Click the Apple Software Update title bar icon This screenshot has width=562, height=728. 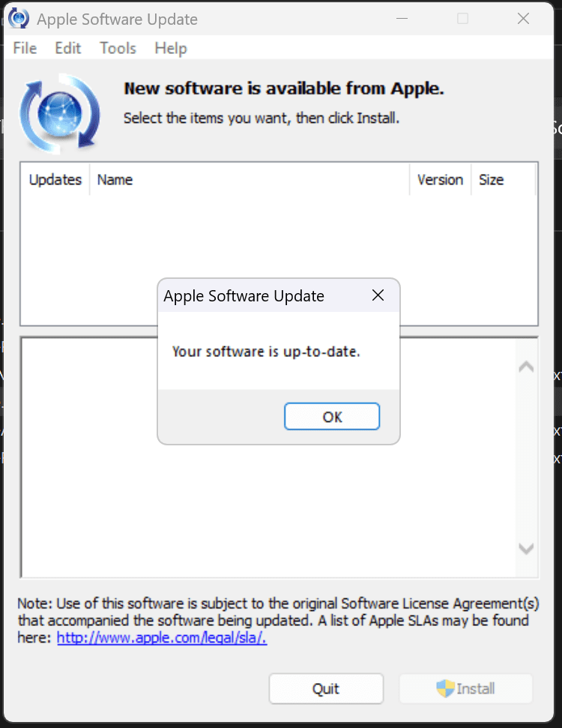[19, 19]
